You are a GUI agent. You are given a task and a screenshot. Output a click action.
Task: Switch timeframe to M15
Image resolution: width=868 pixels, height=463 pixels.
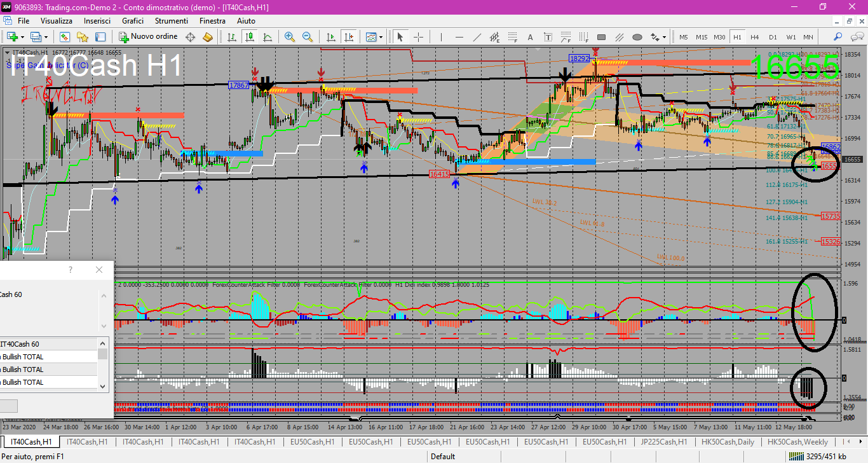(x=702, y=37)
